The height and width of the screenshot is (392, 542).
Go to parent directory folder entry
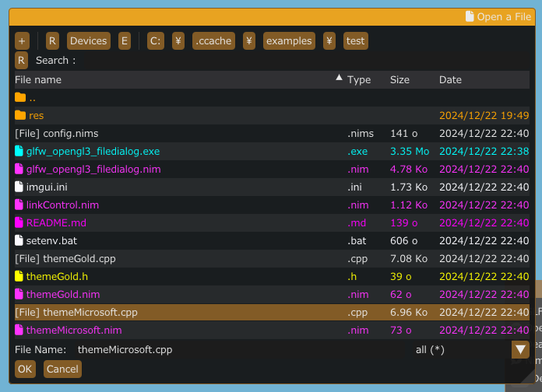click(x=25, y=98)
